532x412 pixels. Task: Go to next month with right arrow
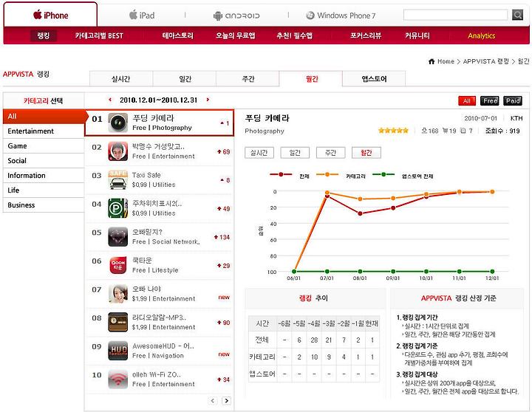[x=208, y=100]
